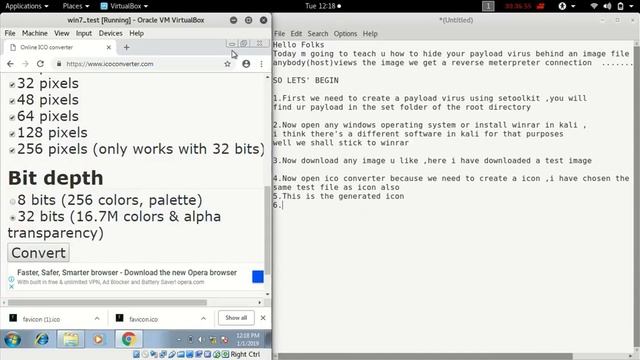
Task: Open the Applications menu in top panel
Action: (26, 6)
